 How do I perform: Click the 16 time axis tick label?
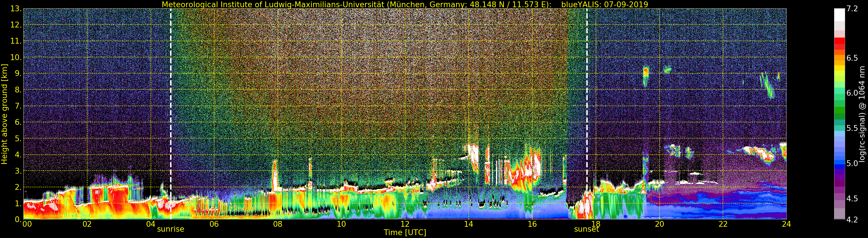(532, 224)
